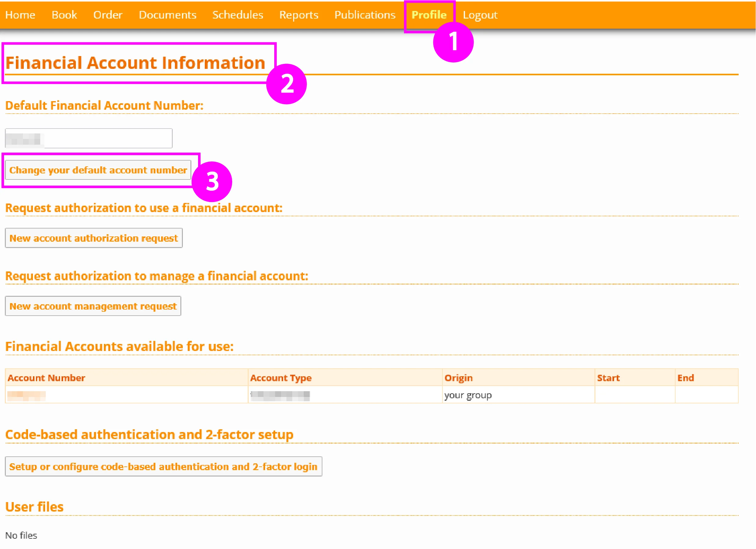Click New account authorization request
Screen dimensions: 756x549
pyautogui.click(x=94, y=238)
